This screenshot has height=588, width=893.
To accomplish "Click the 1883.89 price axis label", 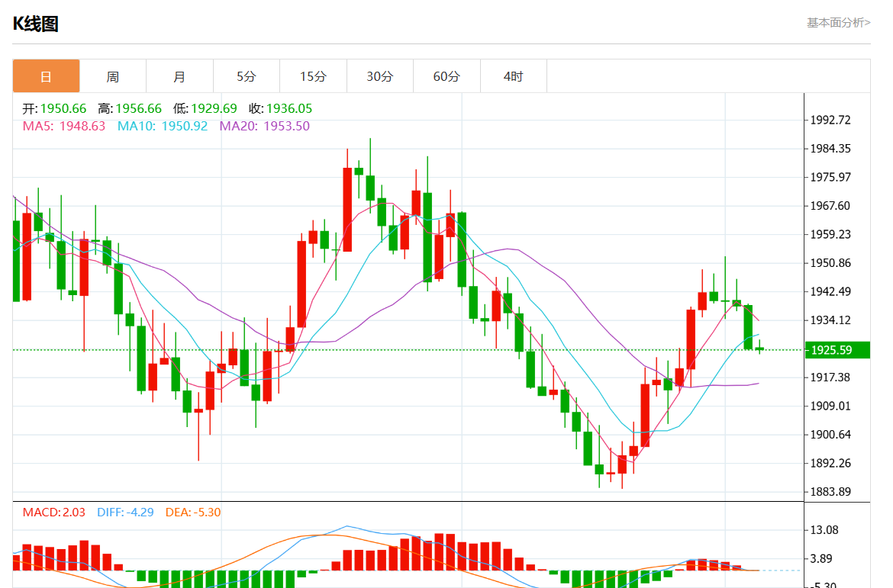I will 830,492.
